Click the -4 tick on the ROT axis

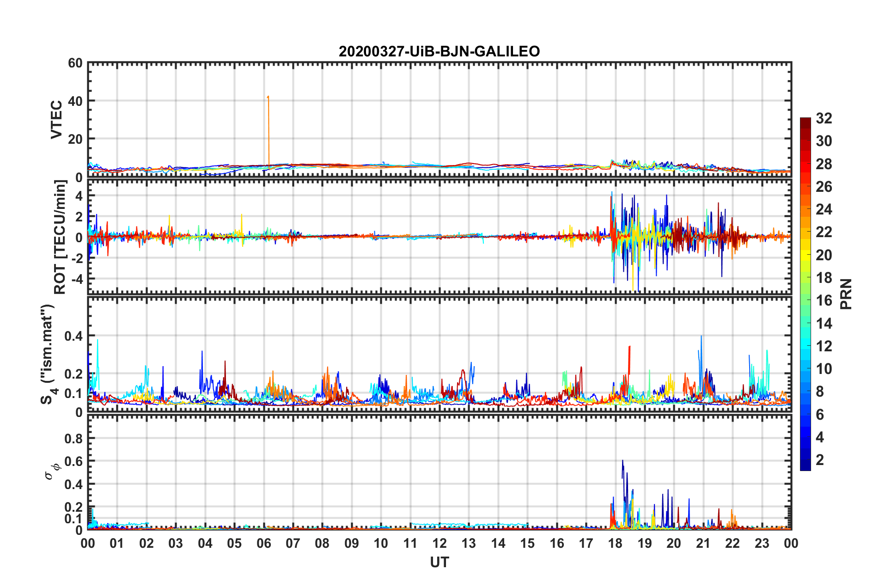[x=78, y=279]
